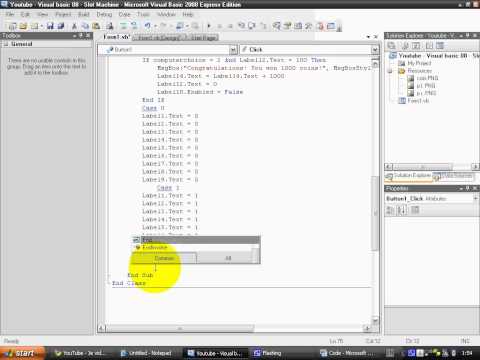
Task: Select the coin.PNG resource file
Action: coord(427,78)
